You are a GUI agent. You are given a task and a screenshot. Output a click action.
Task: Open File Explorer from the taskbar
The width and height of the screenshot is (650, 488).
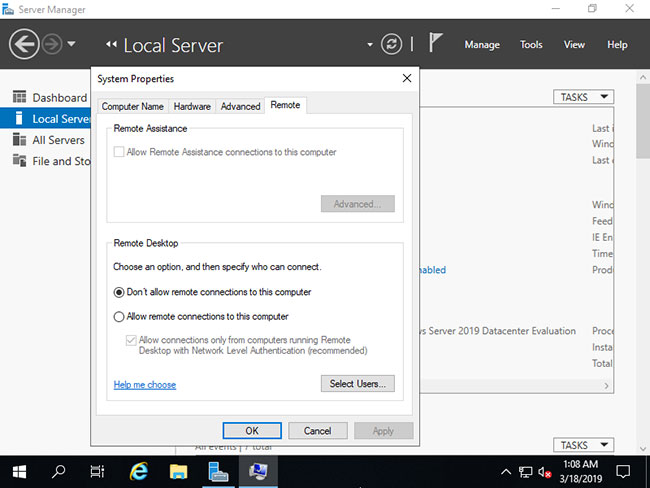tap(179, 471)
